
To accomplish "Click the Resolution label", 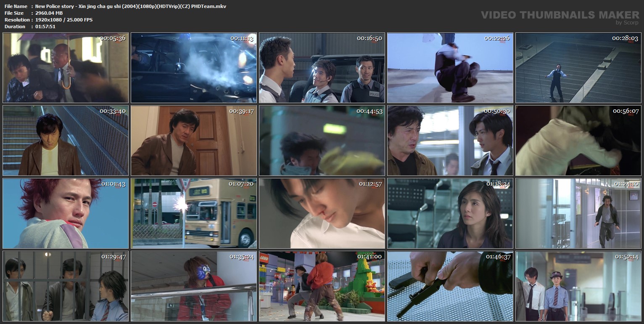I will 17,20.
